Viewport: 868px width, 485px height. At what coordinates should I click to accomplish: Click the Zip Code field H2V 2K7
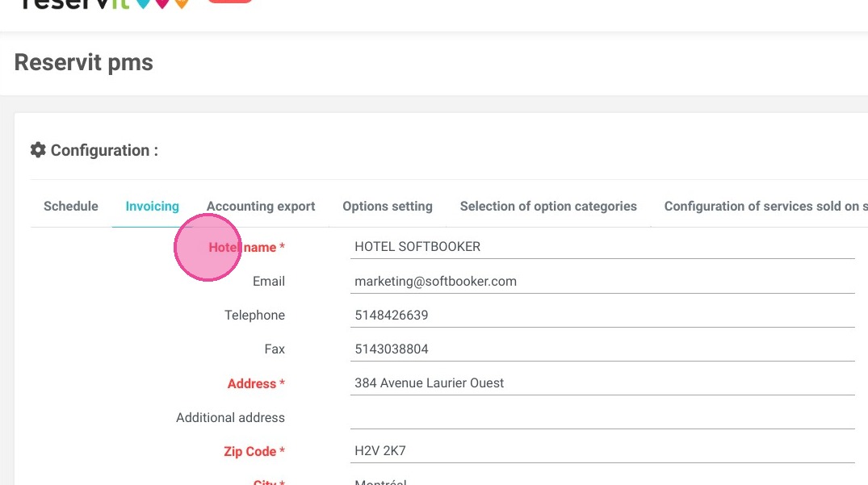[602, 451]
